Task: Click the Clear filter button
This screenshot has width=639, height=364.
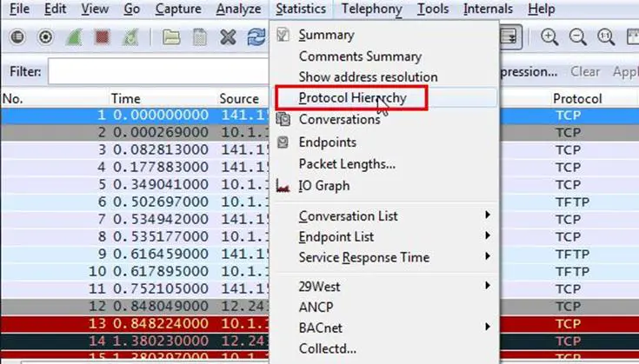Action: pos(585,72)
